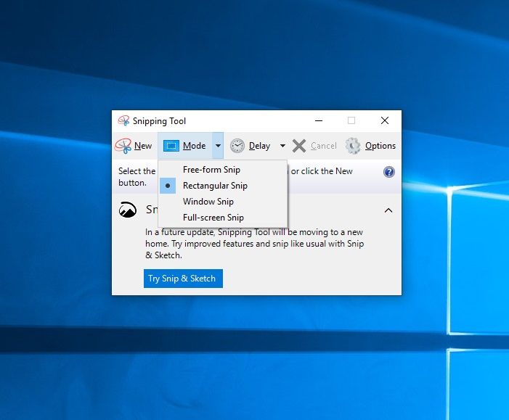Select the Rectangular Snip option
The height and width of the screenshot is (420, 509).
coord(223,186)
